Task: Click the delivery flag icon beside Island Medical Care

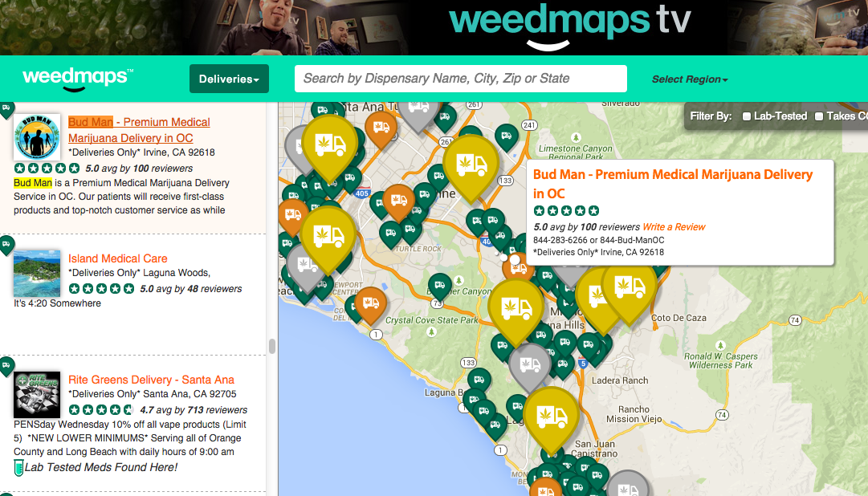Action: [6, 244]
